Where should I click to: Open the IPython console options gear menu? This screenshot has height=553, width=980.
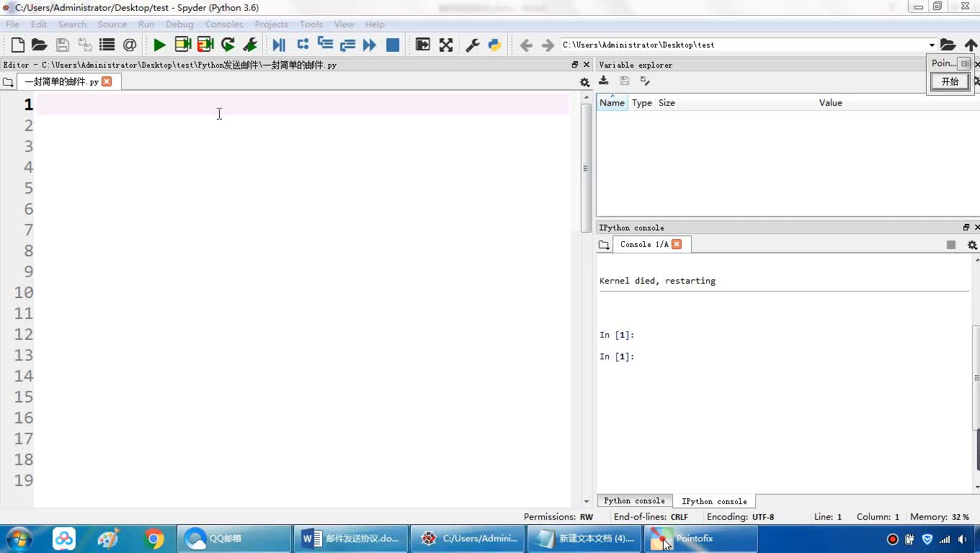(x=971, y=245)
